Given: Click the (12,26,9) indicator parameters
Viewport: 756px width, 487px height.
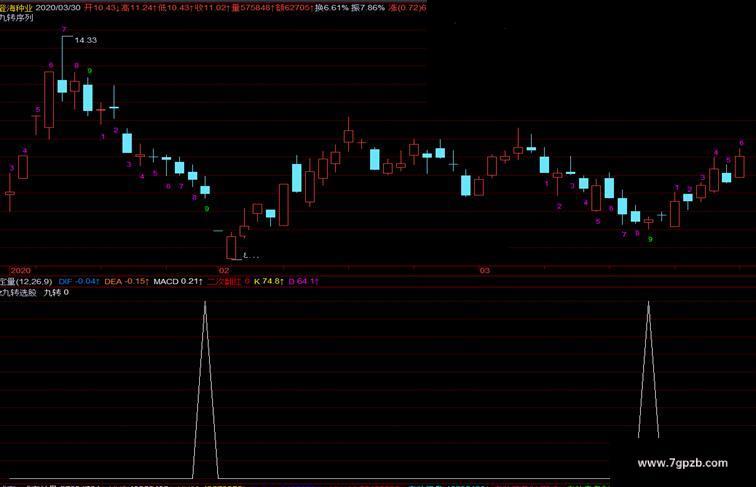Looking at the screenshot, I should tap(34, 281).
